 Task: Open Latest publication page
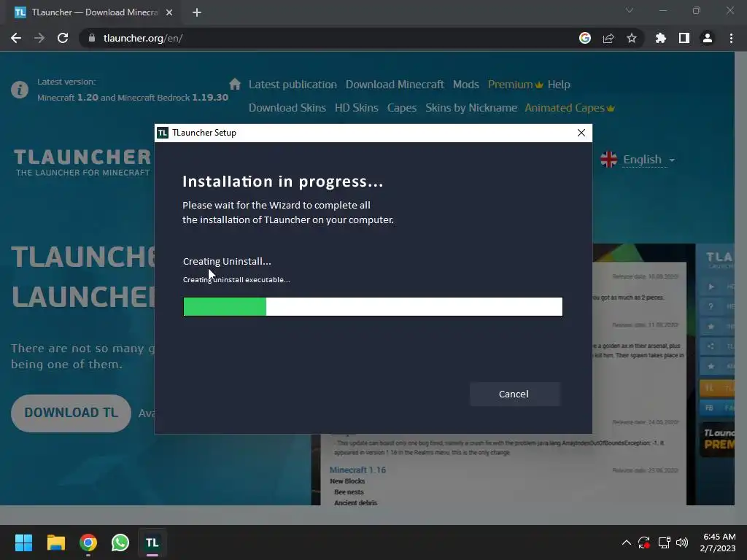click(293, 85)
